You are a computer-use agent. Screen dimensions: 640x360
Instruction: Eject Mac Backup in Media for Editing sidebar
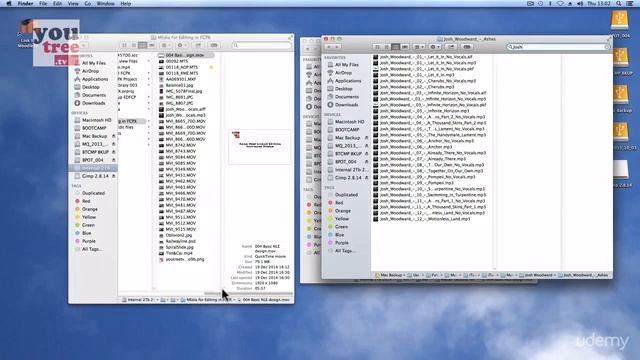113,136
